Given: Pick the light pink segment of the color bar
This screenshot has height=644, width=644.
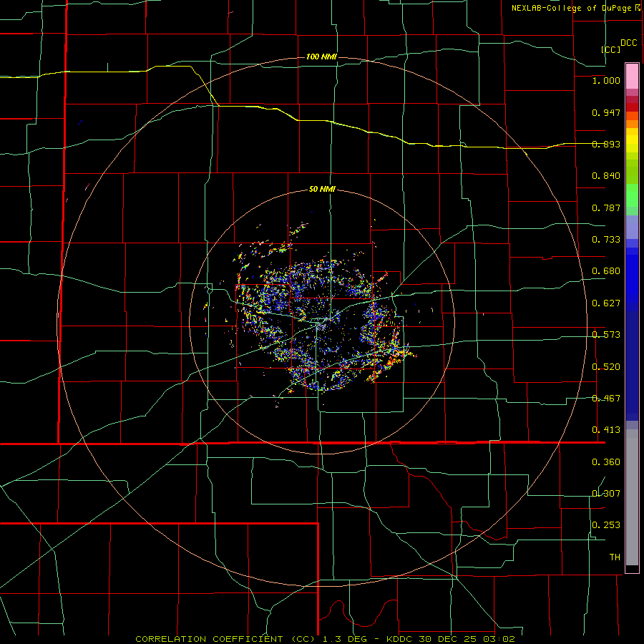Looking at the screenshot, I should pyautogui.click(x=632, y=77).
